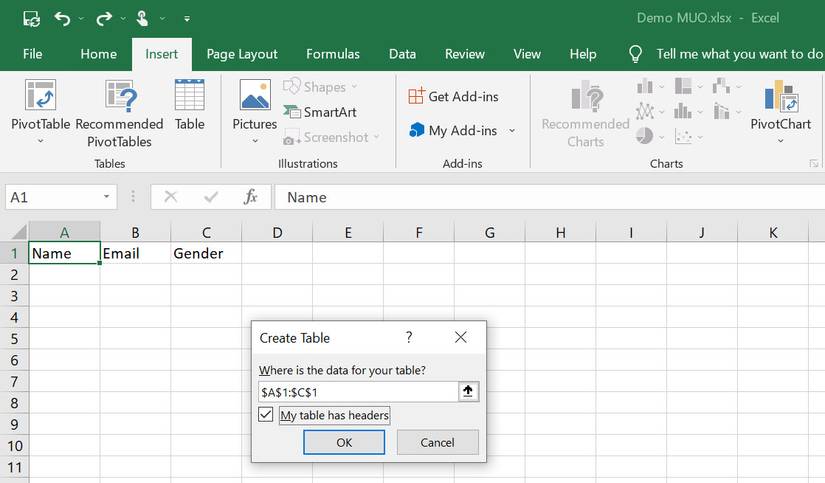This screenshot has width=825, height=483.
Task: Select row 3 header
Action: (14, 296)
